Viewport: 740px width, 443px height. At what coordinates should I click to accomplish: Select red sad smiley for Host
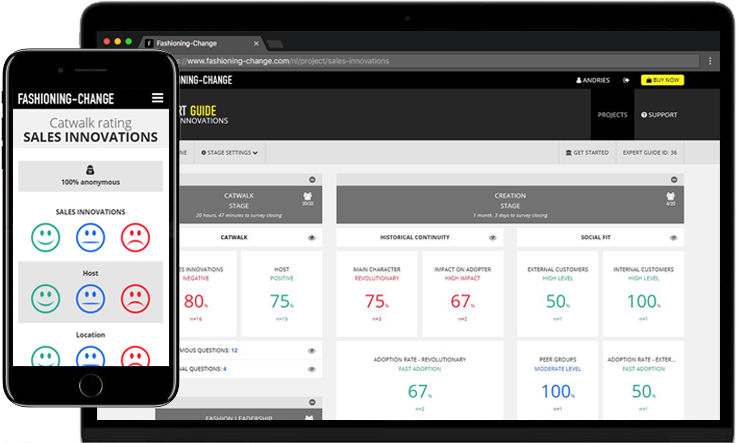point(135,299)
